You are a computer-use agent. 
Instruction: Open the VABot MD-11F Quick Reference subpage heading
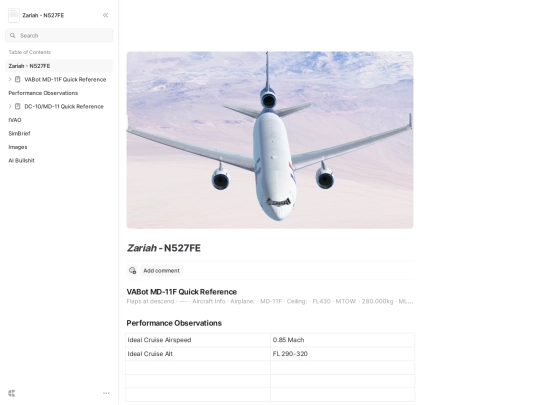click(x=181, y=292)
